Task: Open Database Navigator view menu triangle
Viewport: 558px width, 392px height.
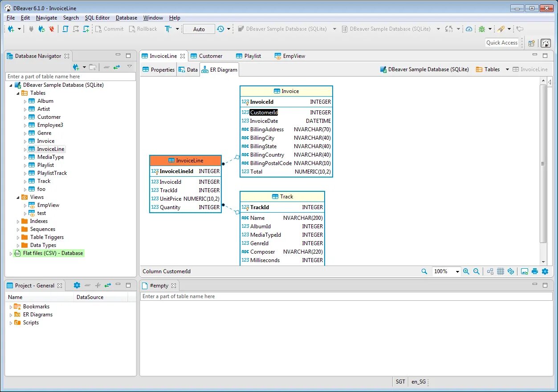Action: (130, 67)
